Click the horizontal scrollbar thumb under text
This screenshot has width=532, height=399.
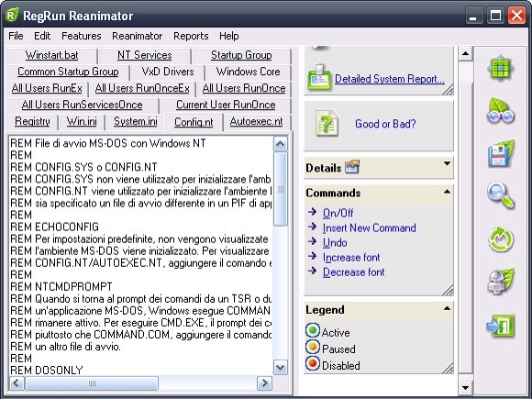click(x=92, y=383)
